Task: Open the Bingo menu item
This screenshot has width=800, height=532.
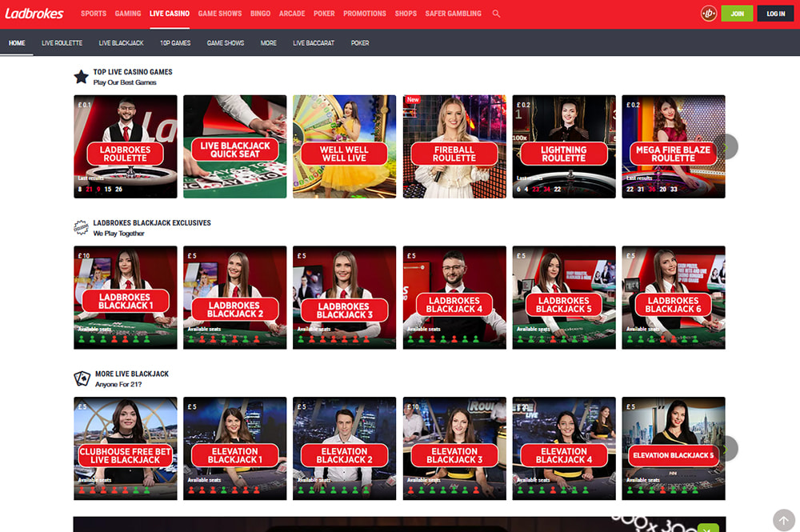Action: (260, 14)
